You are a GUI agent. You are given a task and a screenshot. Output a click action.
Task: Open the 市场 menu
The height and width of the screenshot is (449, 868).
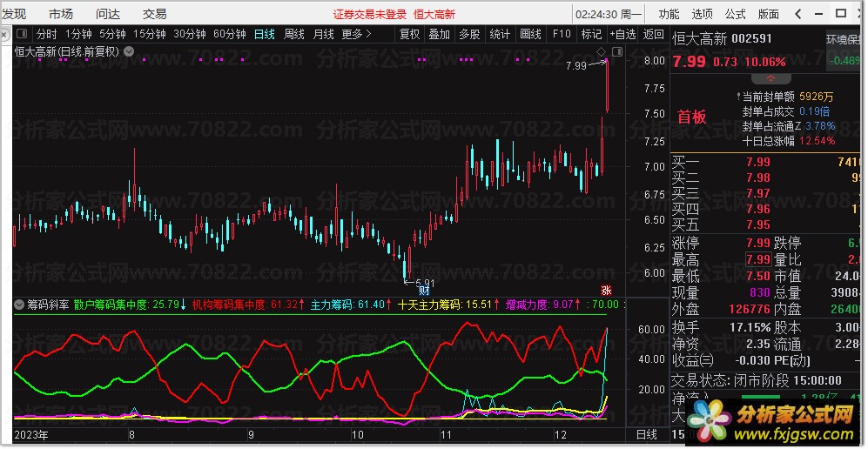pos(61,14)
